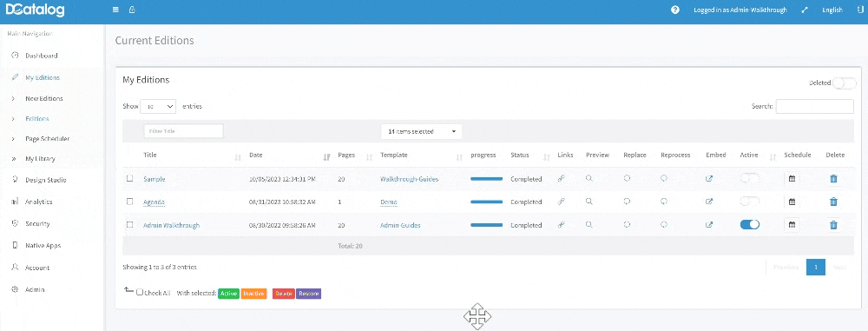Screen dimensions: 868x331
Task: Open links icon for Sample edition
Action: pos(561,178)
